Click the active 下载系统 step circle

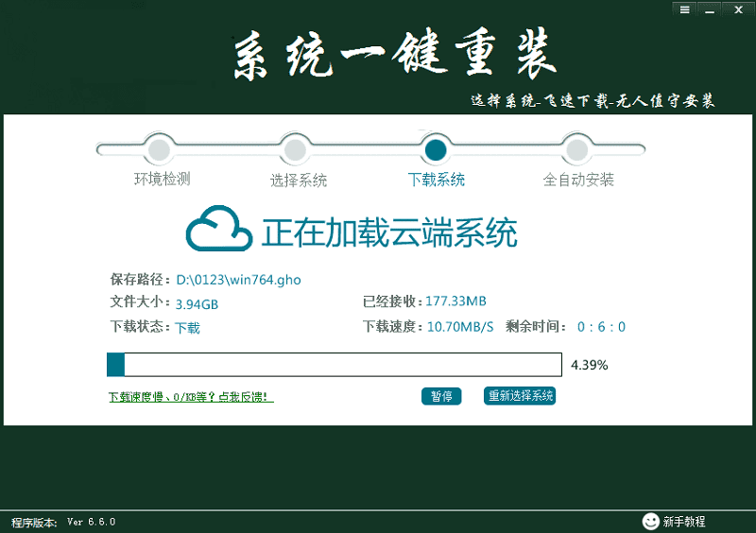436,150
